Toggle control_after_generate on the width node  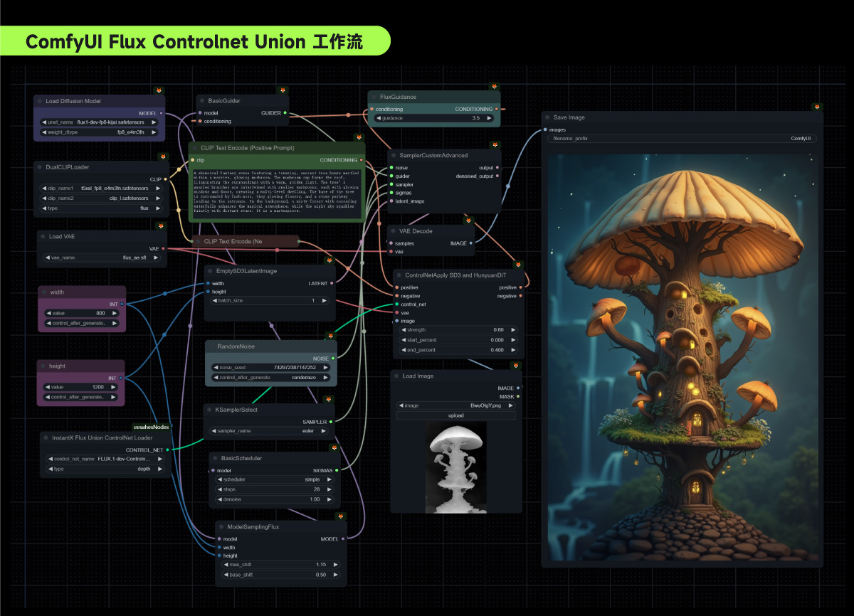click(x=82, y=323)
